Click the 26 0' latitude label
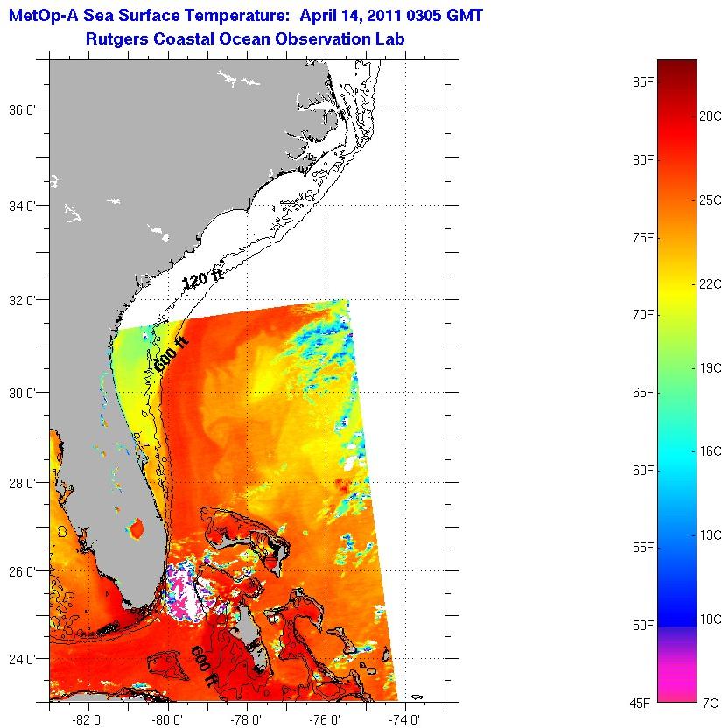Image resolution: width=722 pixels, height=728 pixels. click(22, 572)
